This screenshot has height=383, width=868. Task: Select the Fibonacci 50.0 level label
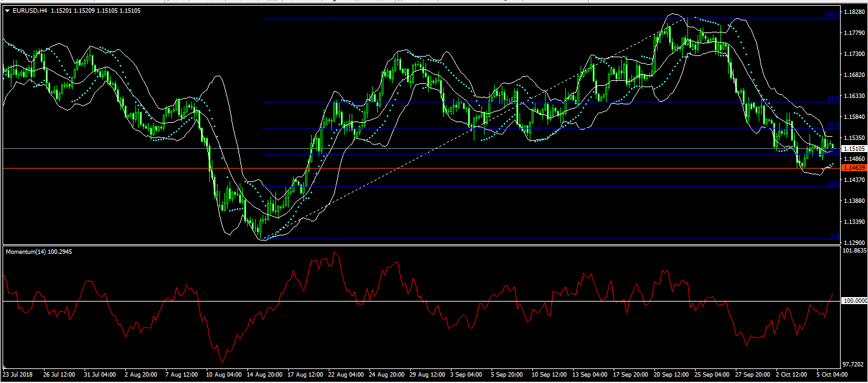(832, 125)
